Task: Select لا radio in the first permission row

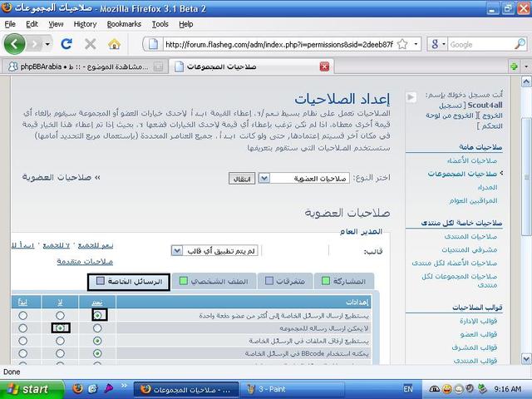Action: click(x=60, y=316)
